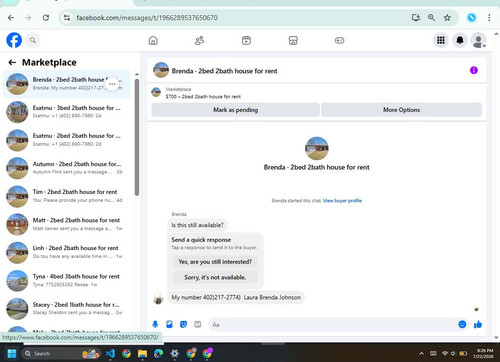
Task: Open Matt 2bed 2bath house conversation
Action: click(x=67, y=224)
